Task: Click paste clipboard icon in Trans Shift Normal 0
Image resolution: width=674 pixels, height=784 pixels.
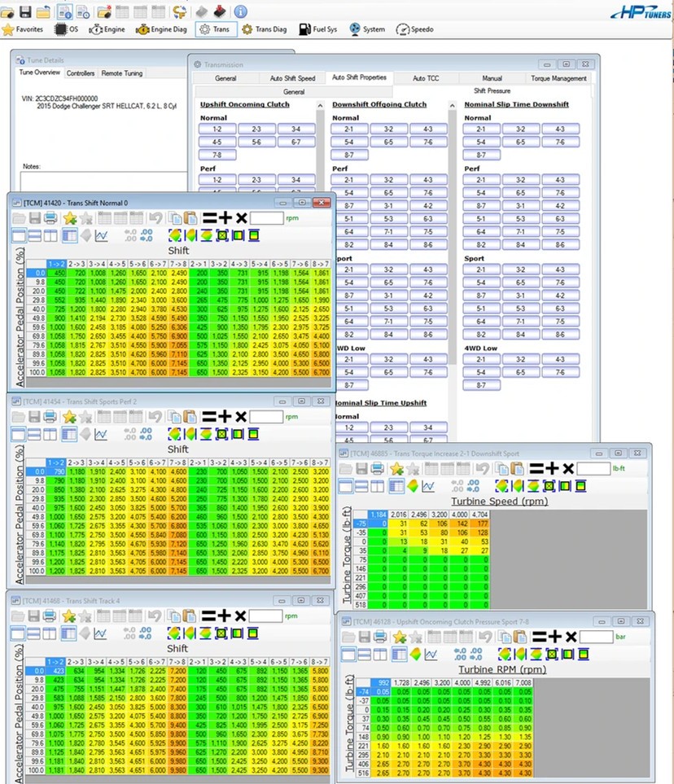Action: (190, 218)
